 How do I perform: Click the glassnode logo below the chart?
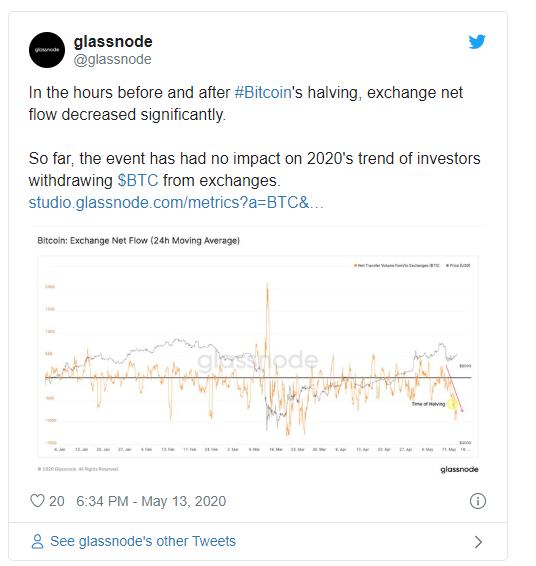[x=459, y=469]
